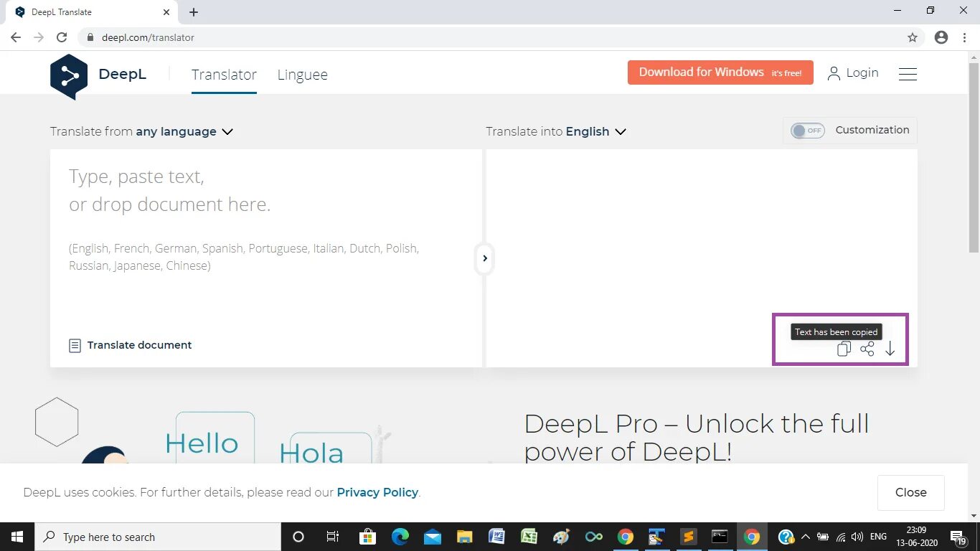The width and height of the screenshot is (980, 551).
Task: Open the paint palette app on the taskbar
Action: click(561, 537)
